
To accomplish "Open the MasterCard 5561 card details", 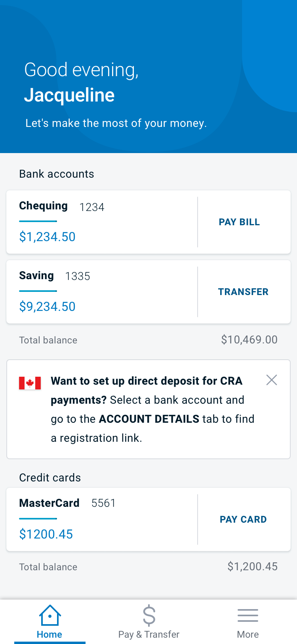I will [67, 503].
